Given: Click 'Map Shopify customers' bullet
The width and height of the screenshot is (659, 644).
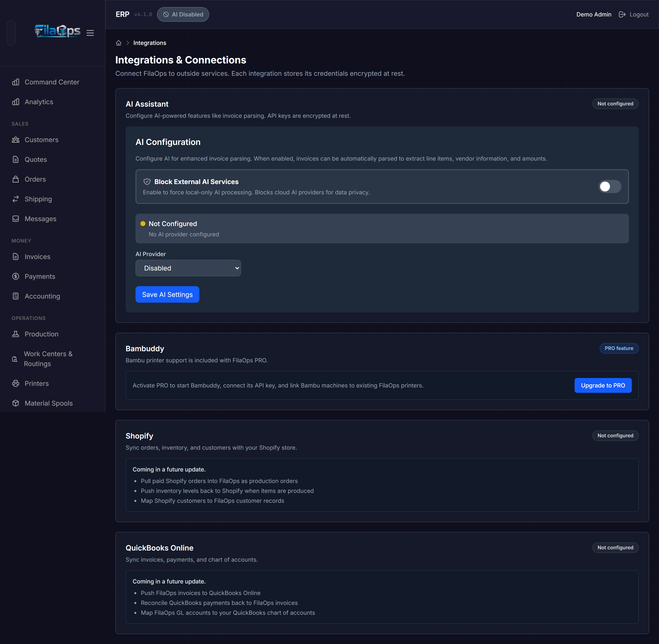Looking at the screenshot, I should (x=212, y=500).
